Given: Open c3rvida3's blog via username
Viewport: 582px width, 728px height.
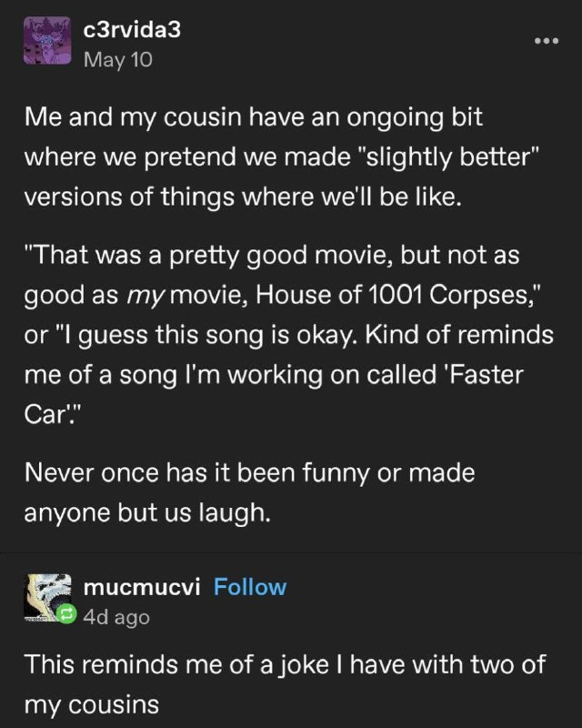Looking at the screenshot, I should [x=132, y=31].
